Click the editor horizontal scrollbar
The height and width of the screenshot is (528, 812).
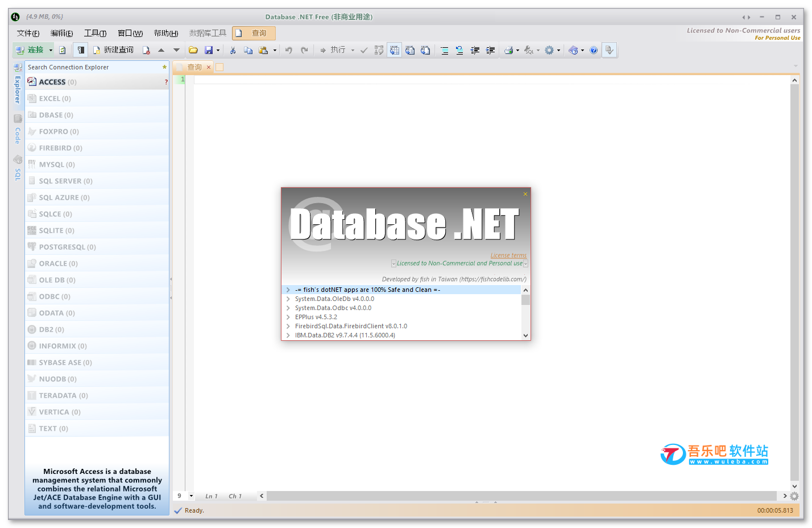521,496
